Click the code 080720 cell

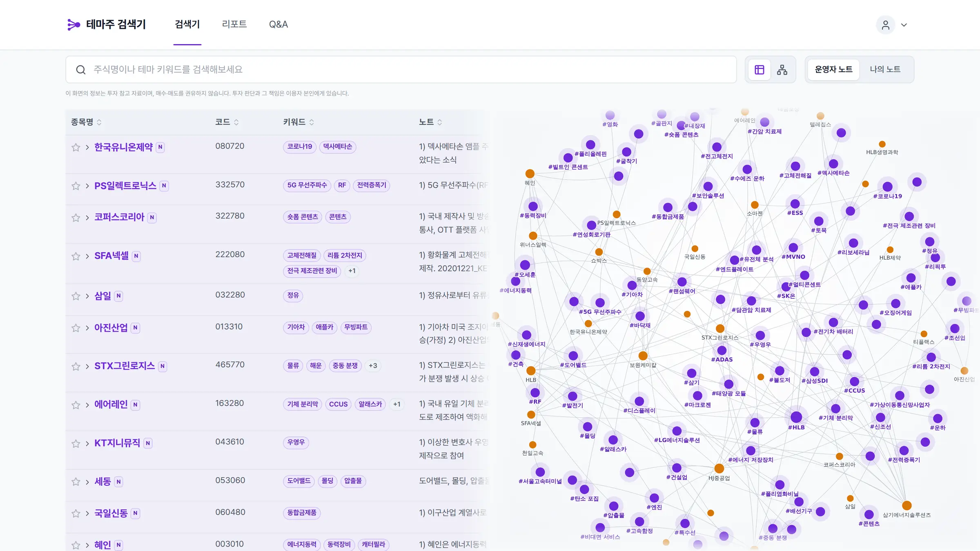click(230, 146)
